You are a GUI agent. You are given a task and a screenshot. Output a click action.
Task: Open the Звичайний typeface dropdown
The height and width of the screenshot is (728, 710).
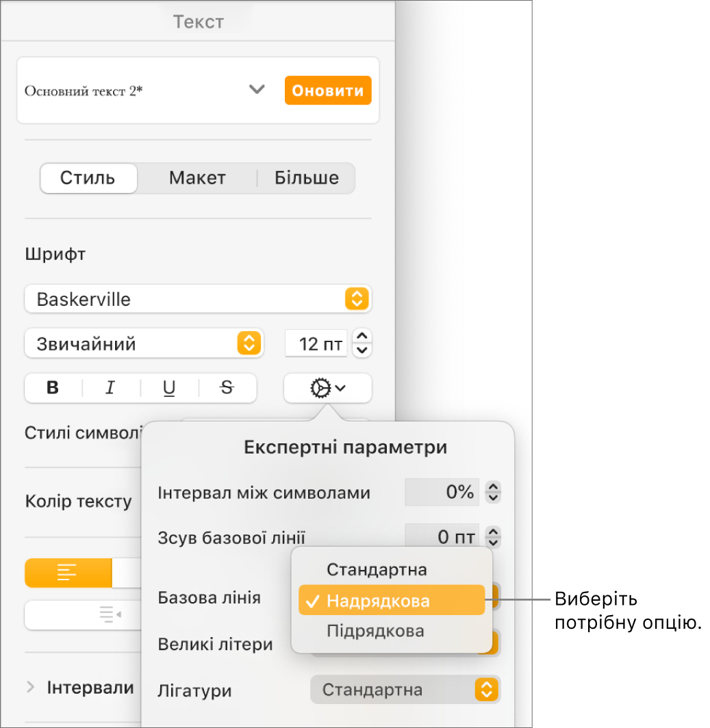click(x=144, y=343)
